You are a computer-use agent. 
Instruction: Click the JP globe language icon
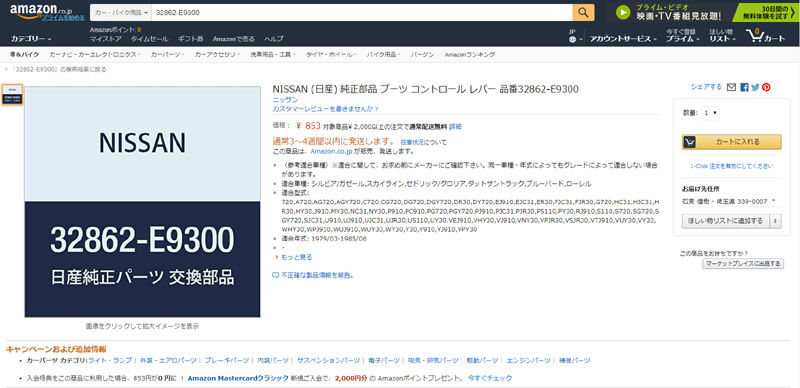pyautogui.click(x=572, y=39)
